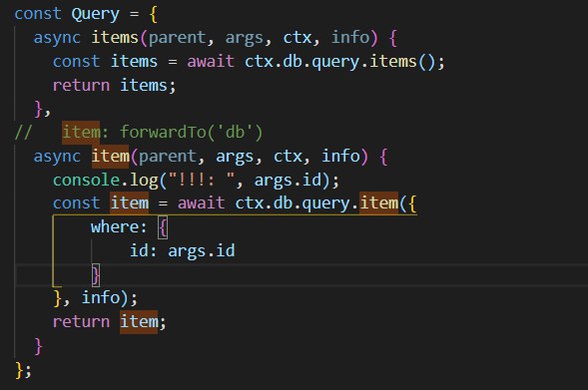Place cursor on 'items' in 'async items(' line
The image size is (588, 390).
[x=115, y=38]
